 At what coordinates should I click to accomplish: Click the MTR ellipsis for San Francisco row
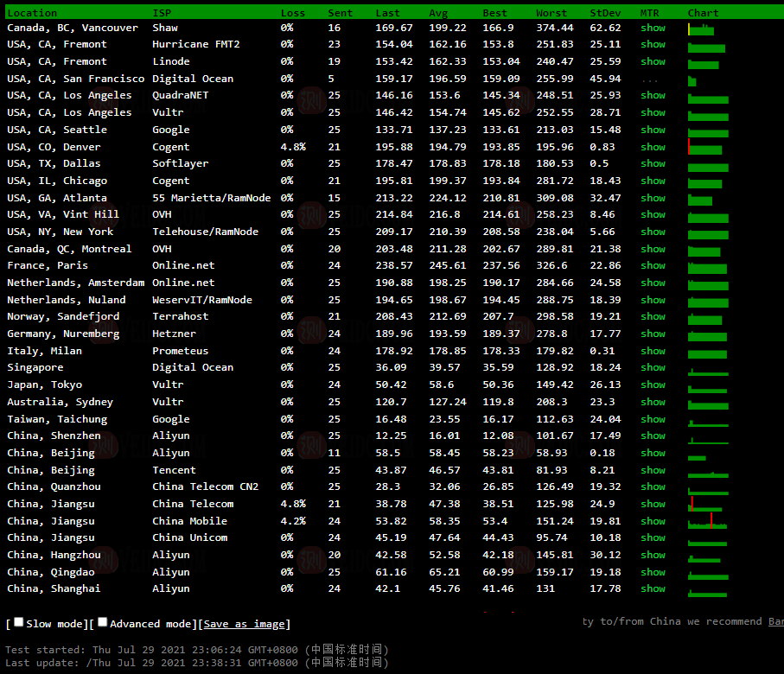pyautogui.click(x=650, y=79)
